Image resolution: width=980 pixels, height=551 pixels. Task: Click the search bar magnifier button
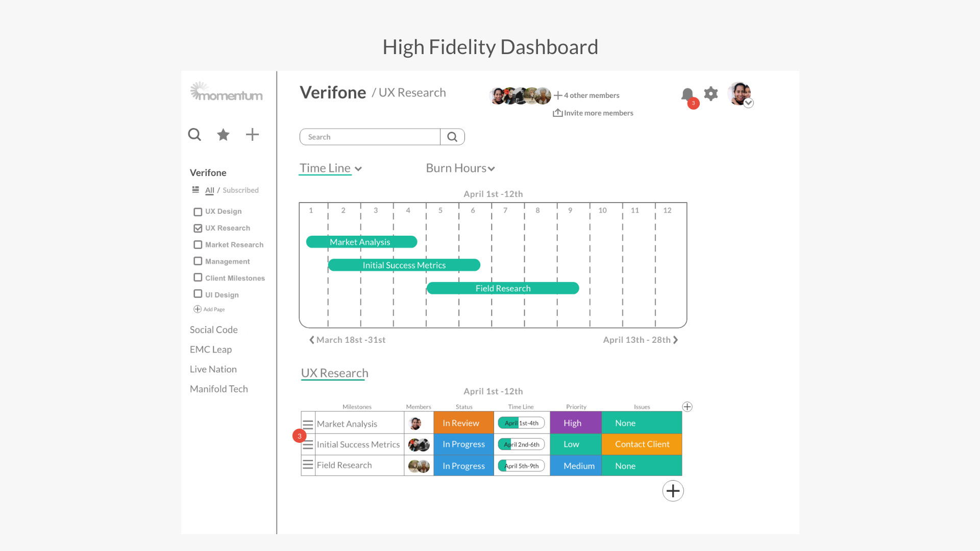(x=452, y=137)
